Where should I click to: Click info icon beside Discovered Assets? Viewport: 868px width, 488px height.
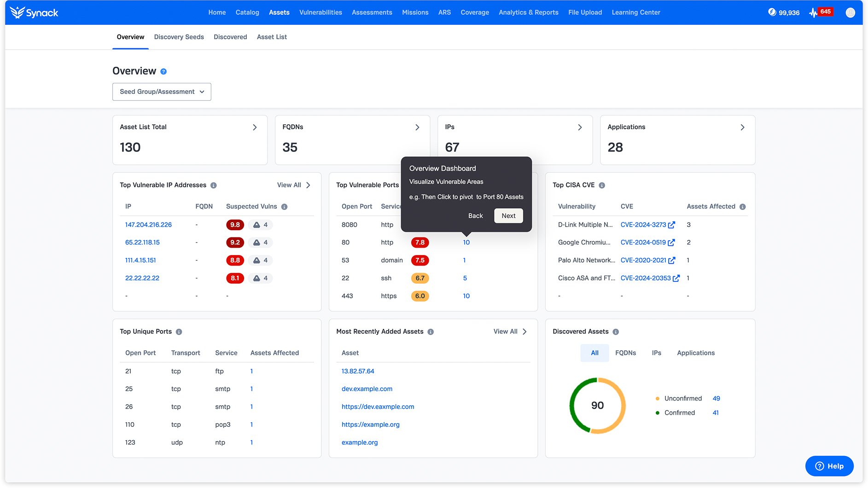click(616, 331)
